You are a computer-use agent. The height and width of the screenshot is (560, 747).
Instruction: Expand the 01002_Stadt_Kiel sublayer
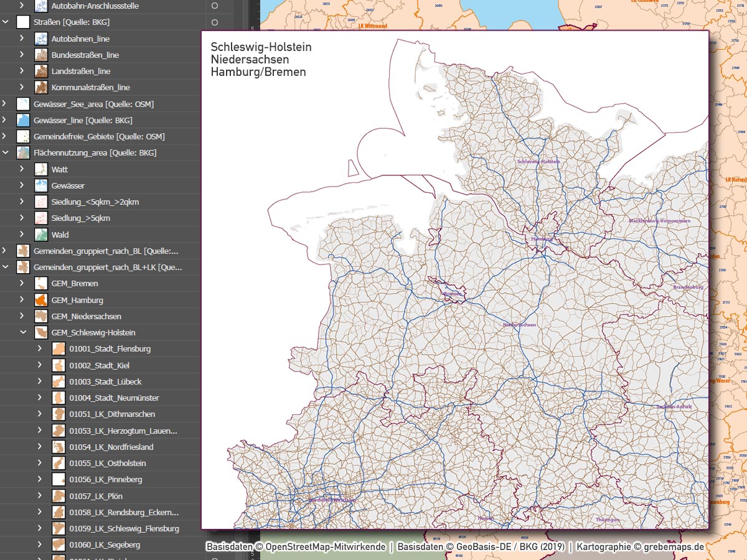tap(40, 365)
